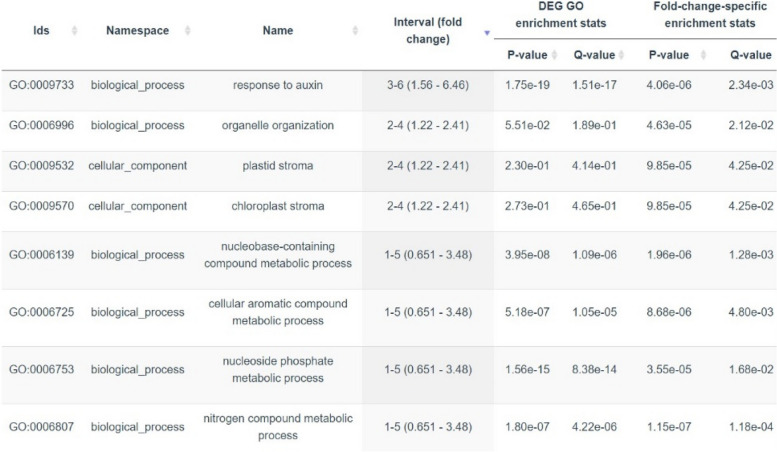Image resolution: width=777 pixels, height=452 pixels.
Task: Click the Namespace column header text
Action: (x=137, y=31)
